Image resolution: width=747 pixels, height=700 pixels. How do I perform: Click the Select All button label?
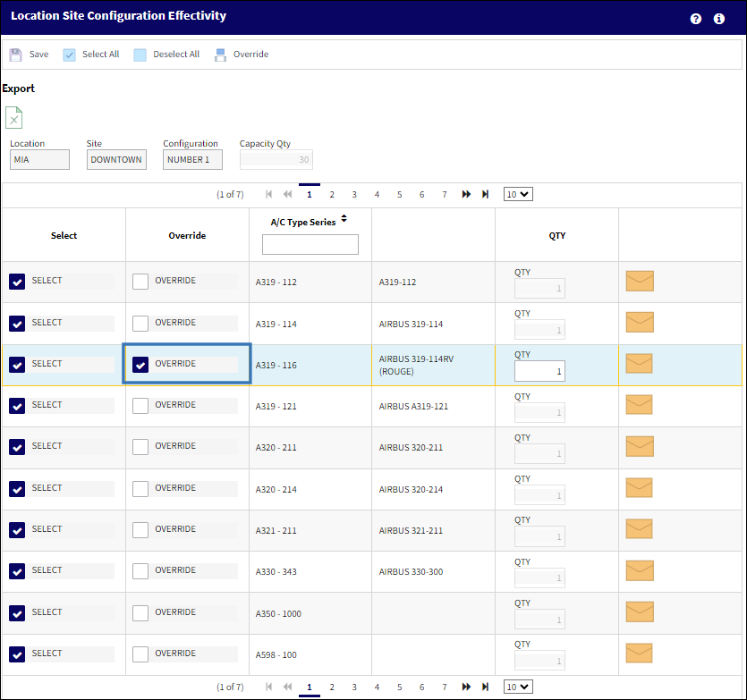tap(100, 55)
